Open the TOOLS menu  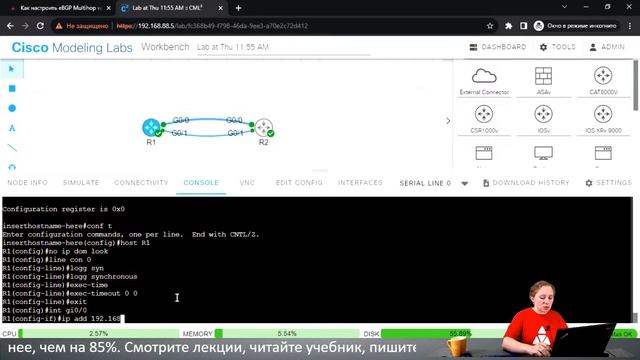click(557, 47)
